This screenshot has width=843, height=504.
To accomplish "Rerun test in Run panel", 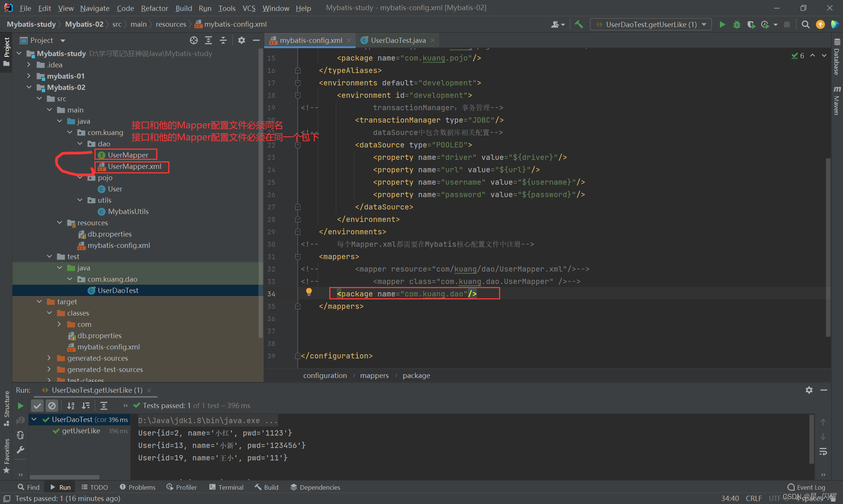I will 21,405.
